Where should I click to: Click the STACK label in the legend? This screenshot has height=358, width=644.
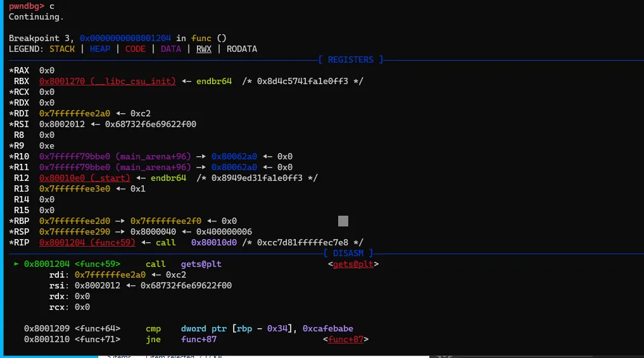[x=62, y=49]
